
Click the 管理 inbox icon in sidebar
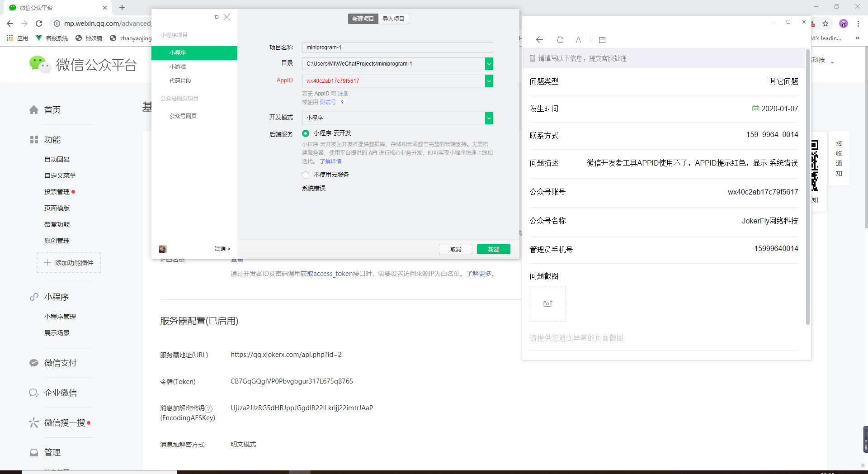point(34,452)
